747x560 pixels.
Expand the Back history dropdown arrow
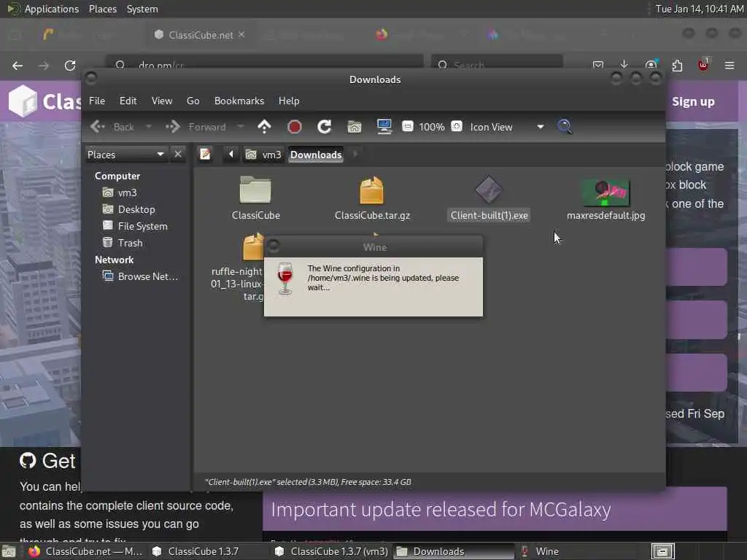(x=149, y=127)
